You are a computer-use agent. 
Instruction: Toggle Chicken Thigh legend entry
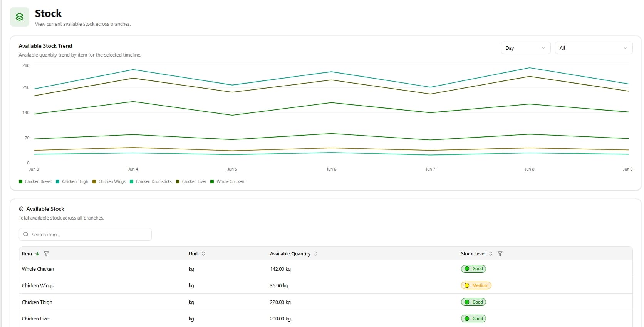[x=72, y=182]
